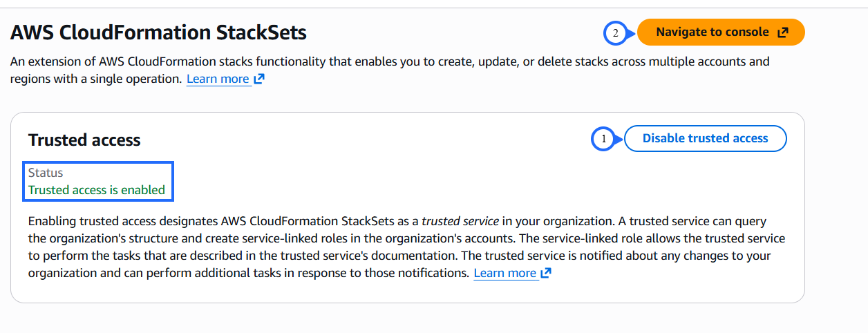
Task: Open Learn more link under StackSets description
Action: click(x=218, y=79)
